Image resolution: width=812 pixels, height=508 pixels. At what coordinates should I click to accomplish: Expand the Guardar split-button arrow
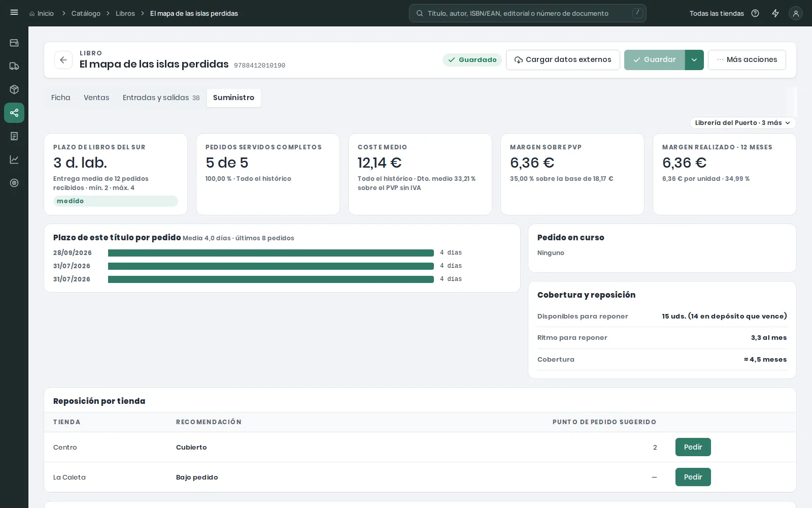694,60
